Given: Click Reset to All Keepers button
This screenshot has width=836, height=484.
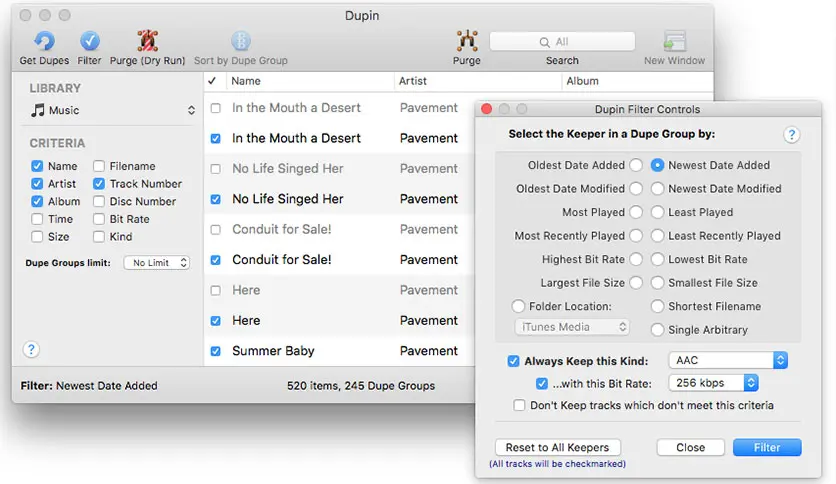Looking at the screenshot, I should [x=557, y=447].
